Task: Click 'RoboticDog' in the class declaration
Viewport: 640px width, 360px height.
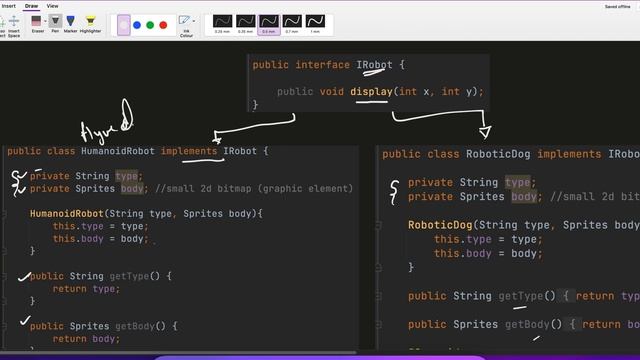Action: tap(498, 154)
